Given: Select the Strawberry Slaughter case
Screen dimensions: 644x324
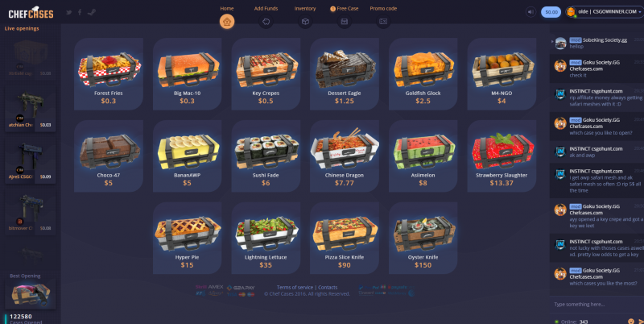Looking at the screenshot, I should tap(502, 156).
